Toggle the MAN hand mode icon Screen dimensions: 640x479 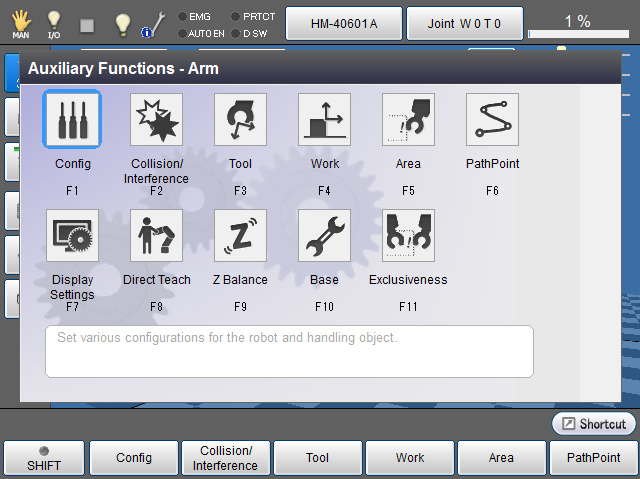coord(20,23)
